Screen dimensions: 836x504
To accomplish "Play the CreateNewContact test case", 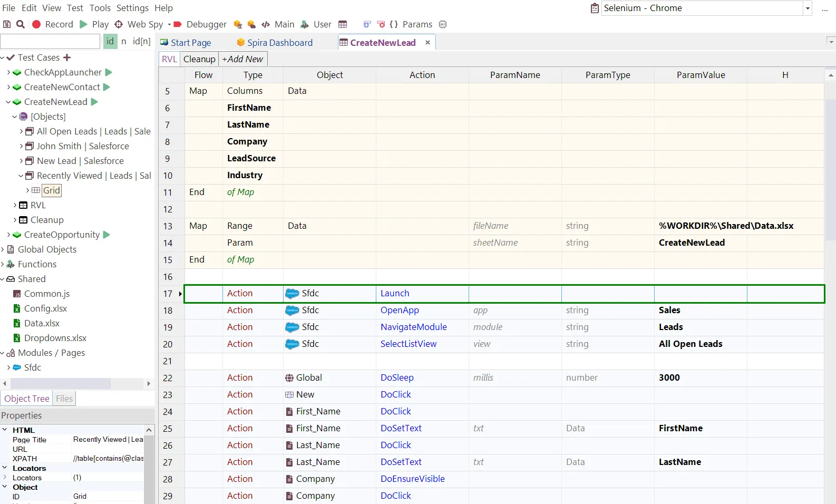I will (x=107, y=87).
